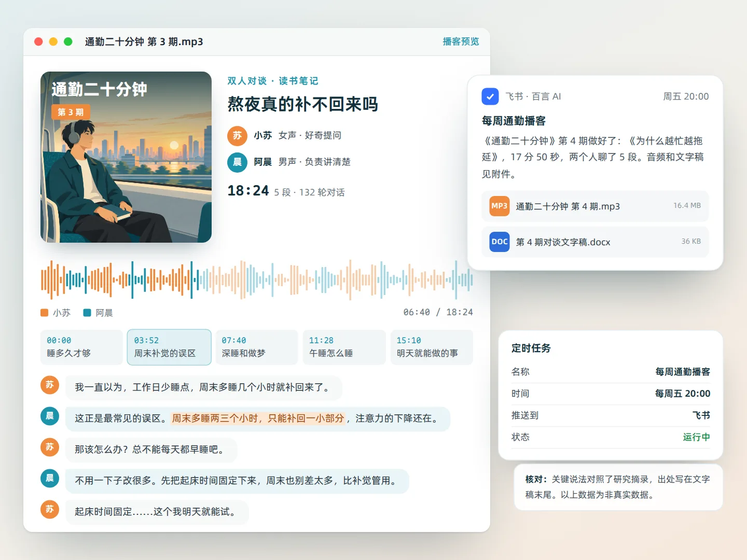Click 小苏's orange avatar in the host list
The image size is (747, 560).
(x=237, y=136)
